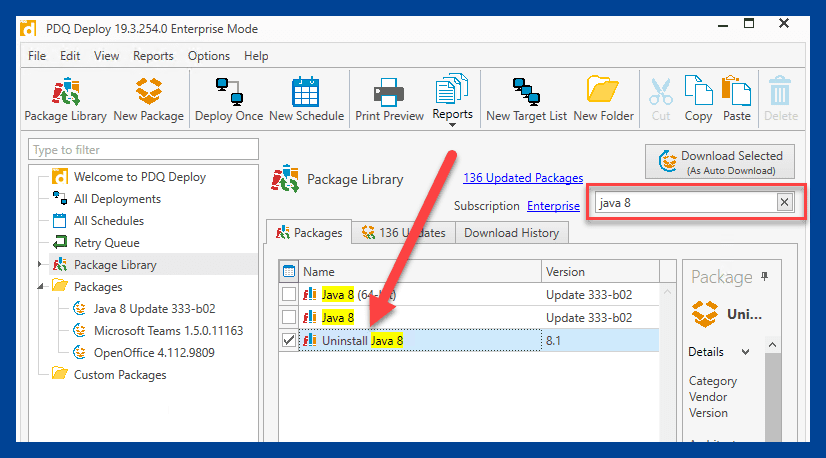Image resolution: width=826 pixels, height=458 pixels.
Task: Click the Enterprise subscription link
Action: coord(553,206)
